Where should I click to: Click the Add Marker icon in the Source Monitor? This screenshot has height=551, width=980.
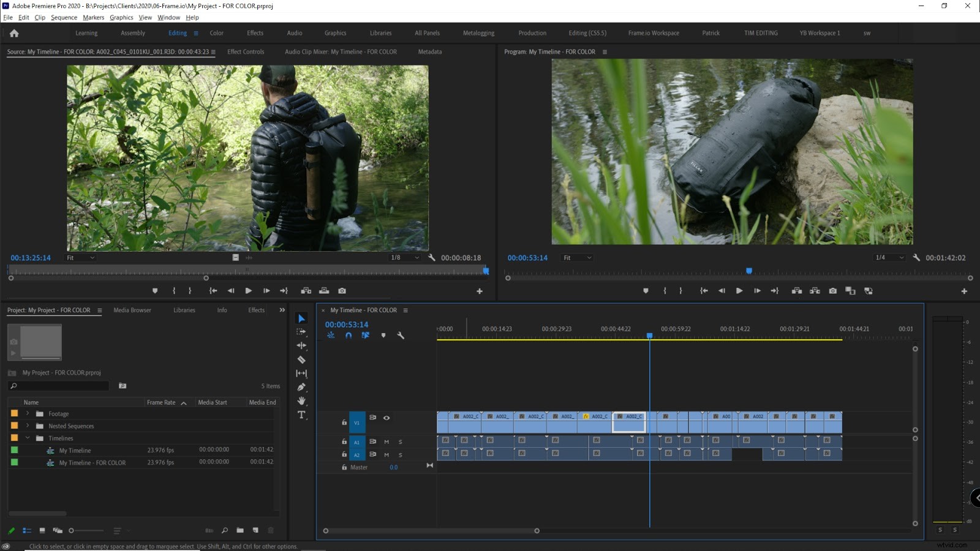click(155, 291)
